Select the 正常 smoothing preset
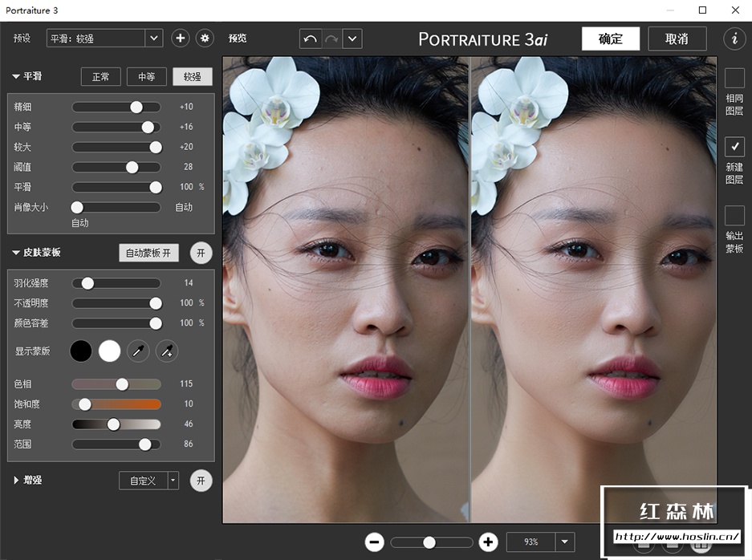 tap(101, 77)
